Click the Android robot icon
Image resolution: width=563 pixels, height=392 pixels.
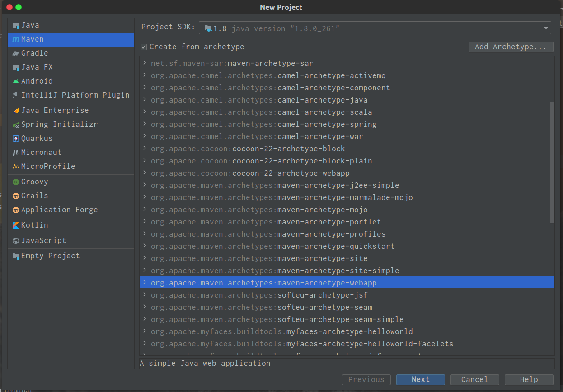[16, 81]
